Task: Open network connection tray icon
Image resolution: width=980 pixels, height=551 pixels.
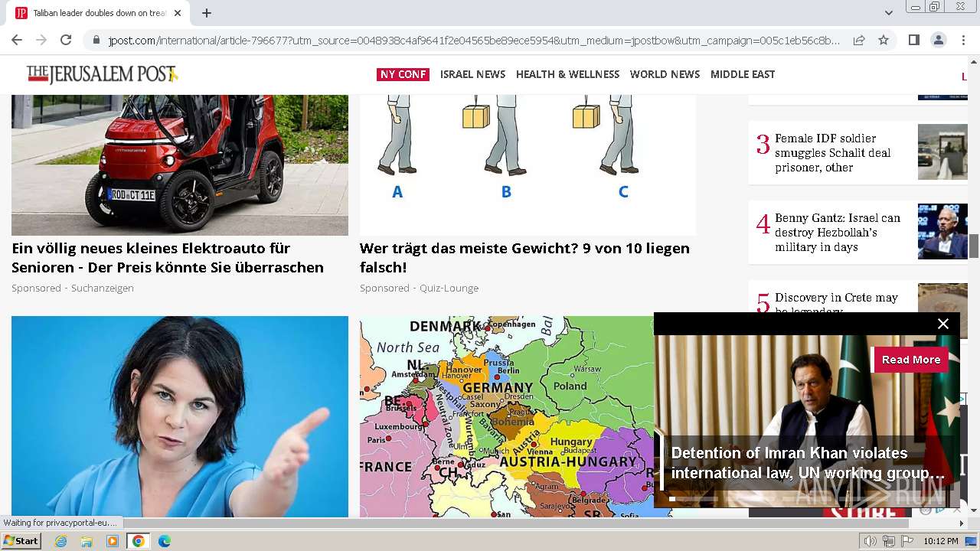Action: pos(889,541)
